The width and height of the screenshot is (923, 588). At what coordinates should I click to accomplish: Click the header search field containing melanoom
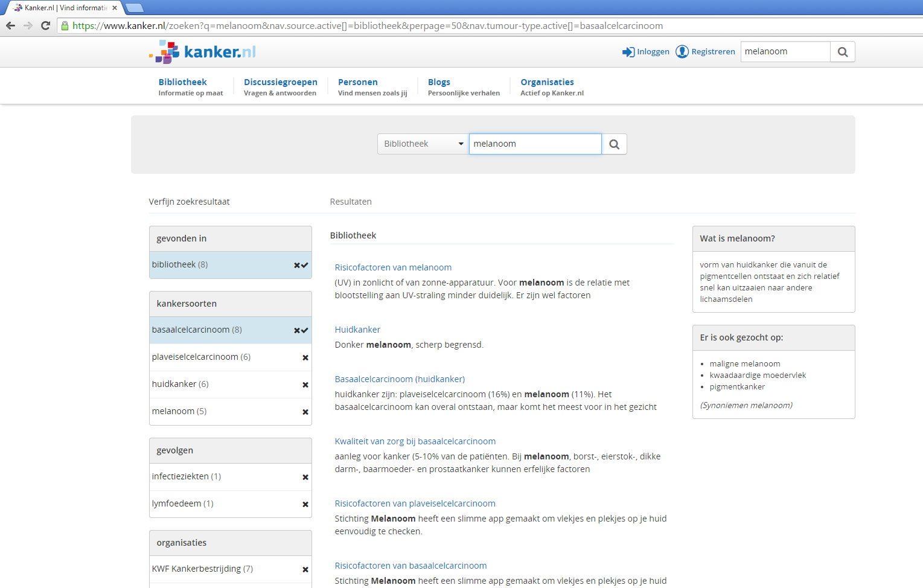(785, 52)
